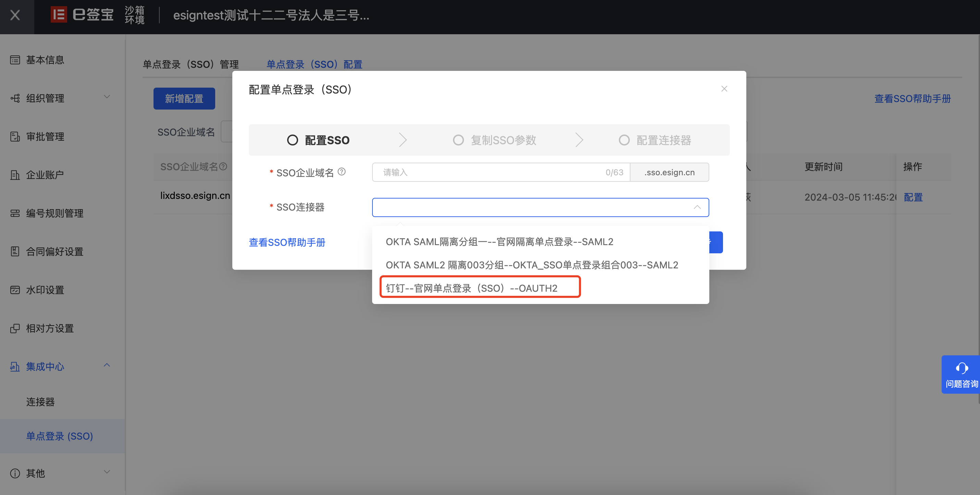Focus the SSO企业域名 input field

501,172
